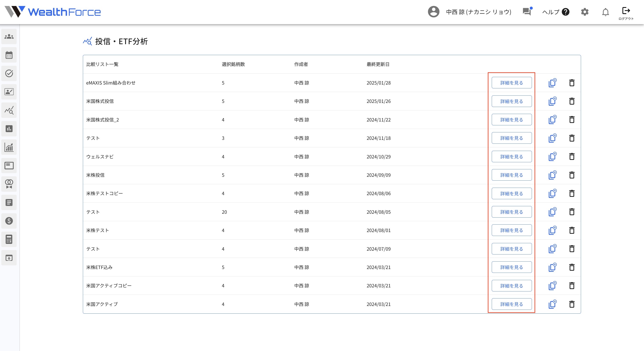Viewport: 644px width, 351px height.
Task: Click the ログアウト logout button
Action: pos(626,13)
